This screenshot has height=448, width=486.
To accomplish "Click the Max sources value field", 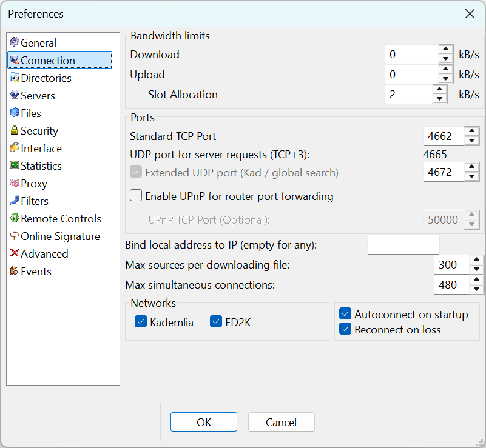I will coord(452,265).
